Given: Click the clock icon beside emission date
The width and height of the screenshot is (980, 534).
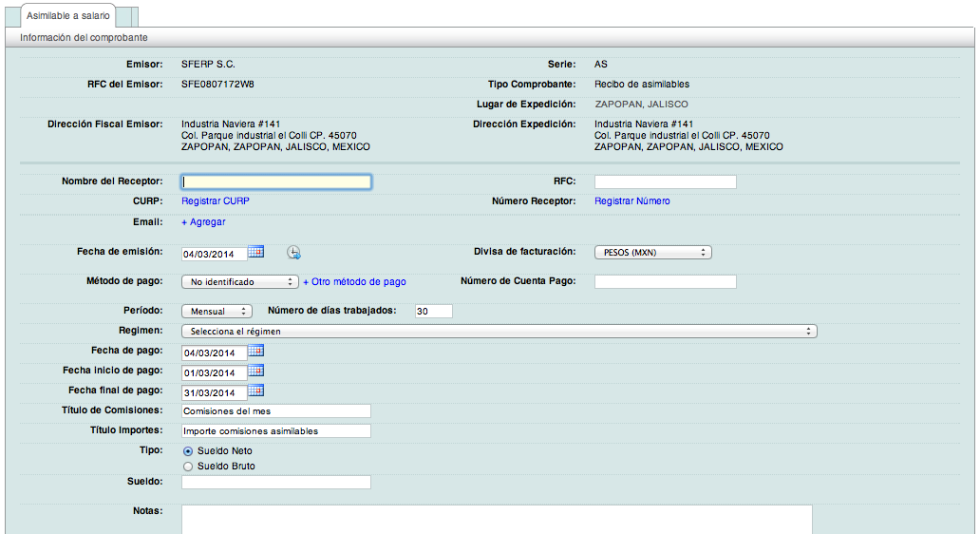Looking at the screenshot, I should tap(294, 253).
